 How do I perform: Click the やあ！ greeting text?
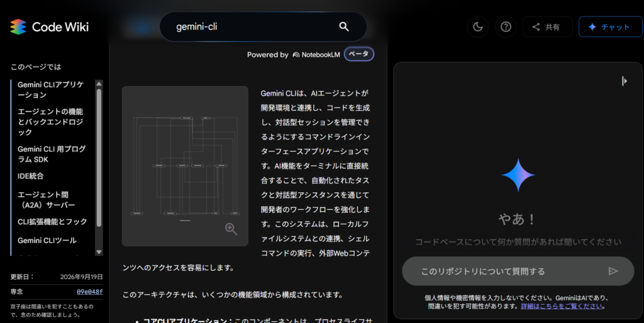pos(518,219)
